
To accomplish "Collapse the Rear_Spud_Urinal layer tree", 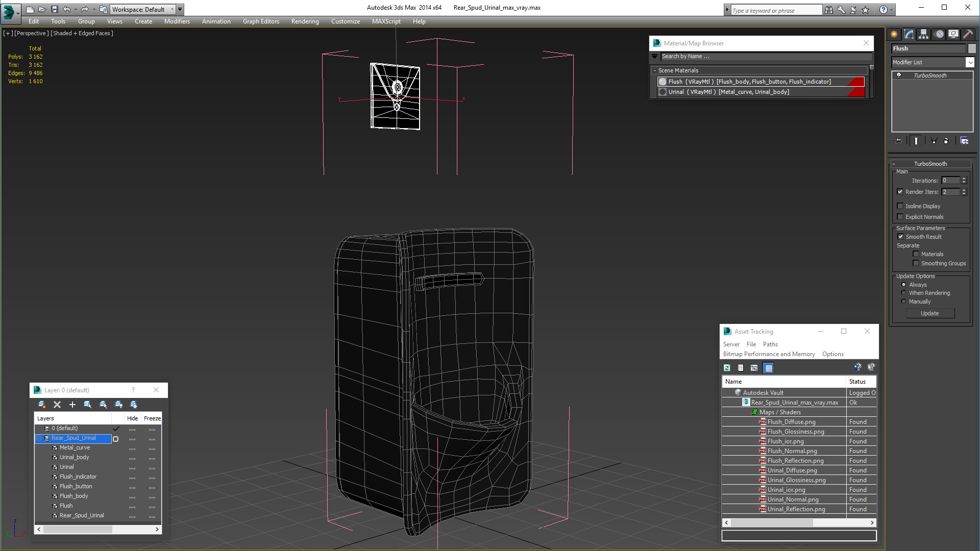I will point(38,438).
